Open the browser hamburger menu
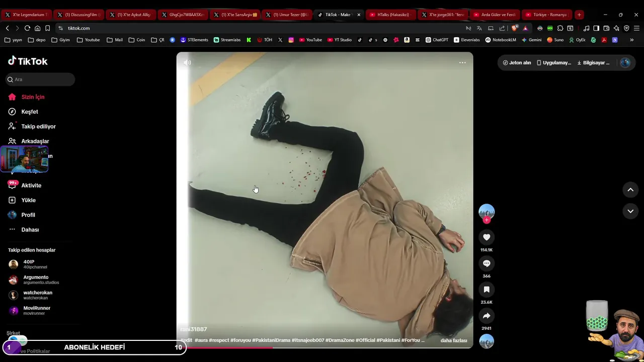Screen dimensions: 644x362 (637, 28)
